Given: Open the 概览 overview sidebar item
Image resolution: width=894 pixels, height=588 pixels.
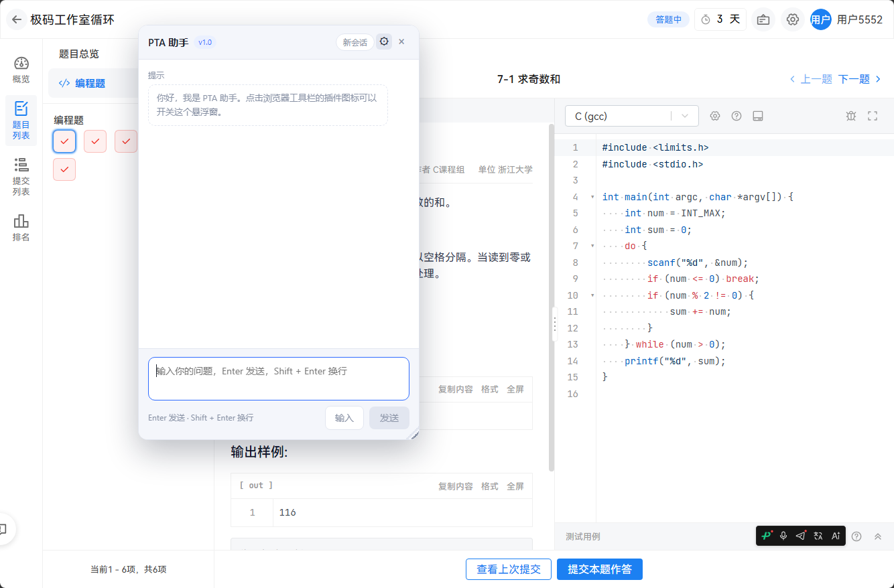Looking at the screenshot, I should click(21, 70).
